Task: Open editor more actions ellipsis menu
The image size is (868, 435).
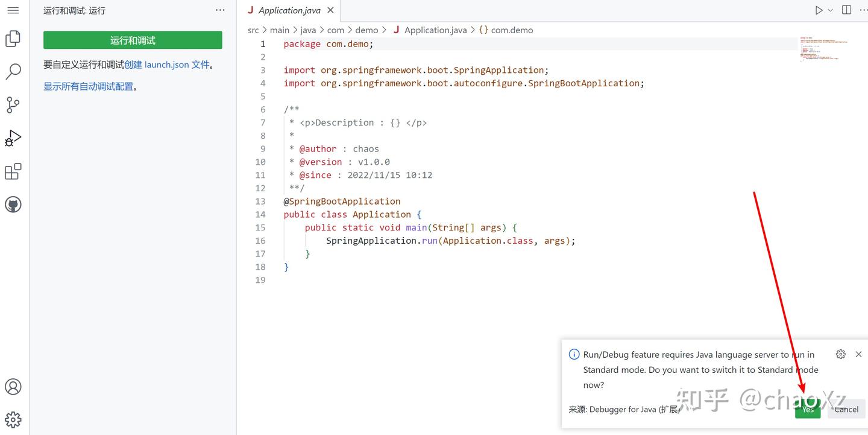Action: tap(864, 10)
